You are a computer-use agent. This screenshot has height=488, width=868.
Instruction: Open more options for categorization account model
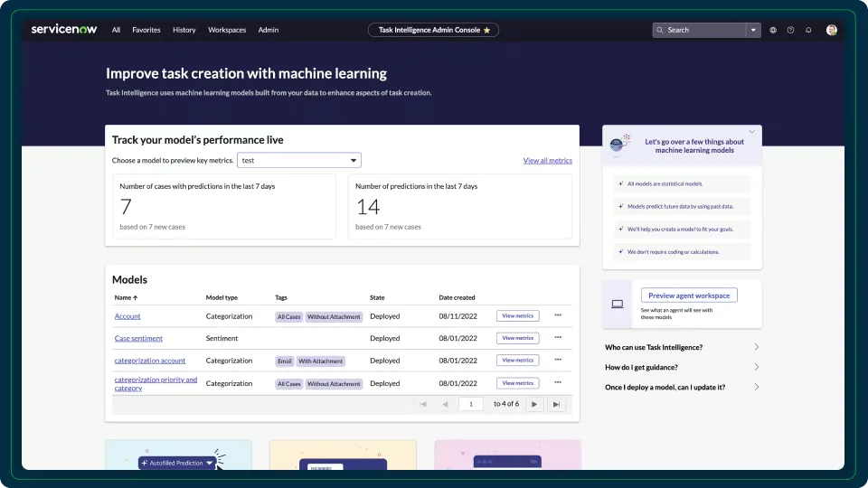pyautogui.click(x=558, y=360)
